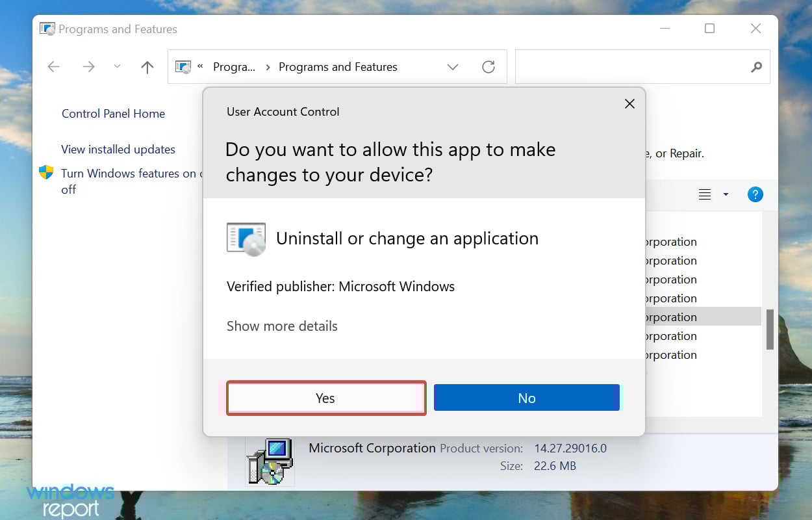This screenshot has height=520, width=812.
Task: Select the highlighted Corporation program row
Action: (702, 317)
